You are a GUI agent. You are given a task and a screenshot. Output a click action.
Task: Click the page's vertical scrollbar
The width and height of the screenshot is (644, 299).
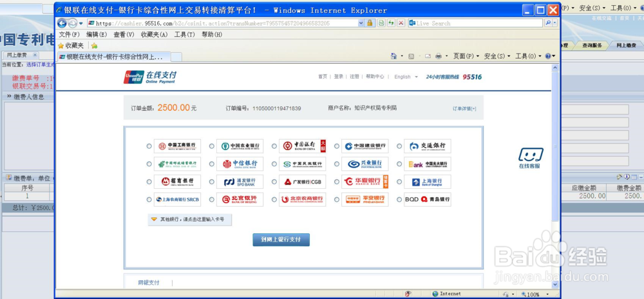point(555,176)
